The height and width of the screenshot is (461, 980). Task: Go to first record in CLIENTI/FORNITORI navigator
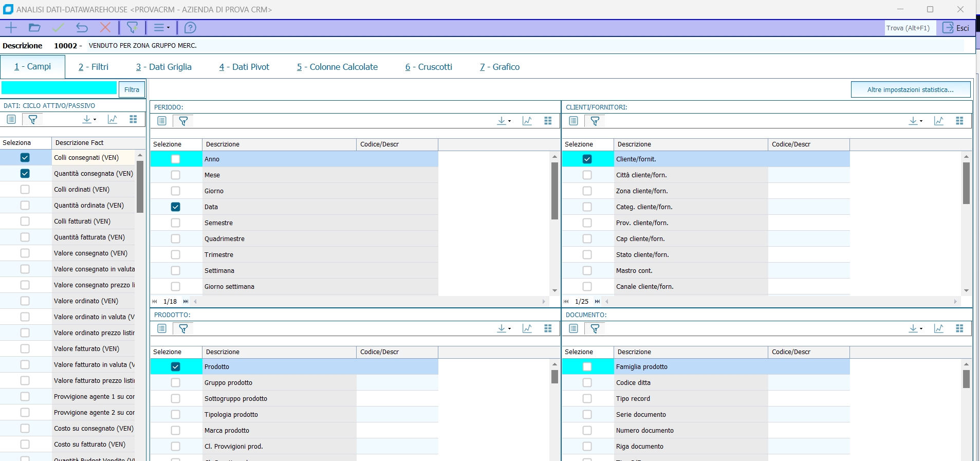pyautogui.click(x=566, y=302)
